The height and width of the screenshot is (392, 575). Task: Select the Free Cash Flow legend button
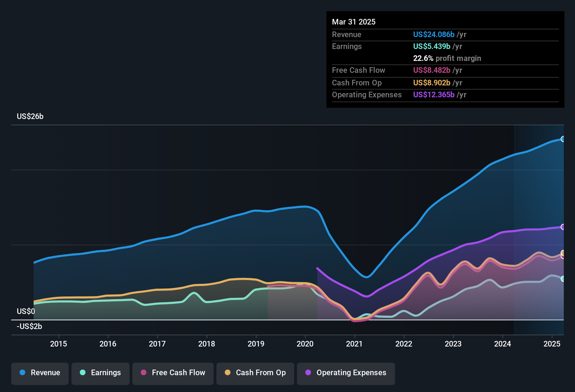tap(173, 373)
